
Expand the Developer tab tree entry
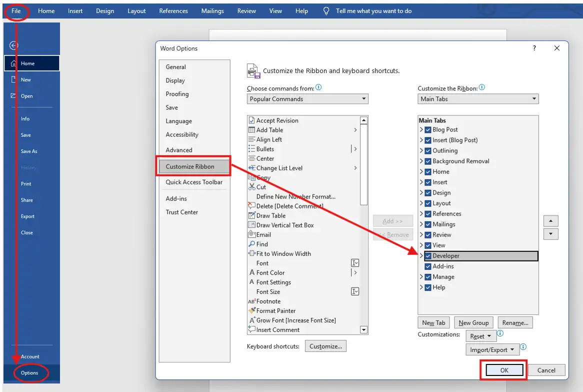421,255
